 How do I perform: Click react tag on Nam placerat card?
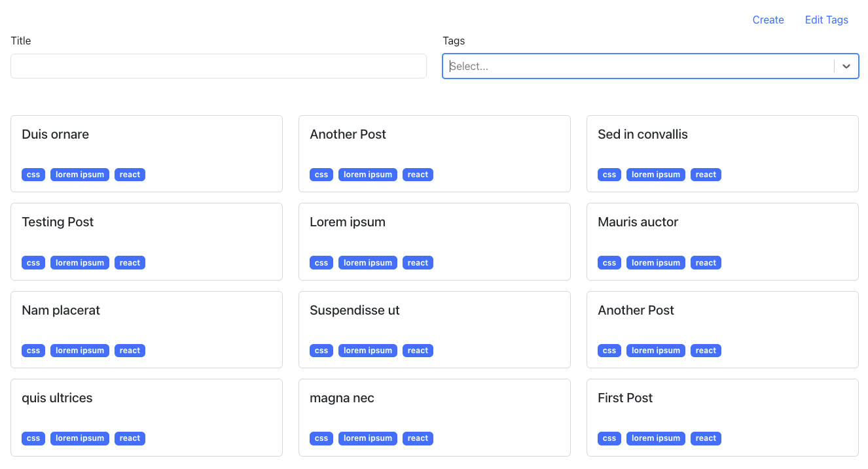[130, 351]
